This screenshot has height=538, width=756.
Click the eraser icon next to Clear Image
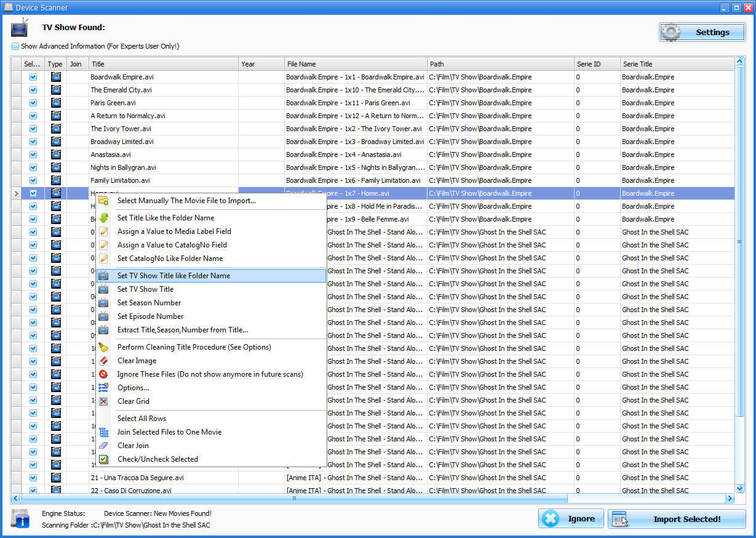[x=103, y=361]
